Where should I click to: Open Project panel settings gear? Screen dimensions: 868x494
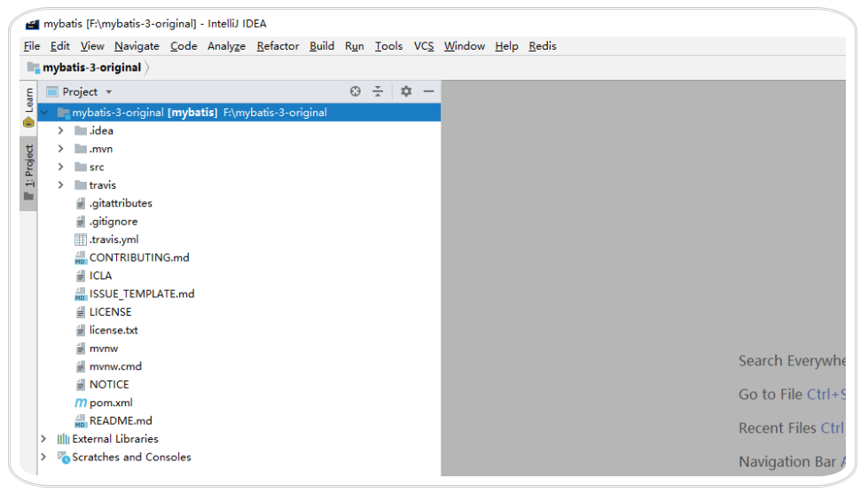[x=406, y=90]
